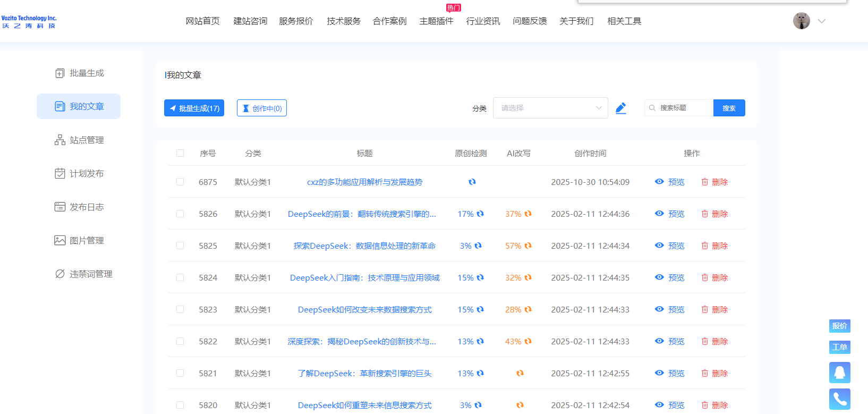Screen dimensions: 868x414
Task: Tick the checkbox for row 5821
Action: coord(180,373)
